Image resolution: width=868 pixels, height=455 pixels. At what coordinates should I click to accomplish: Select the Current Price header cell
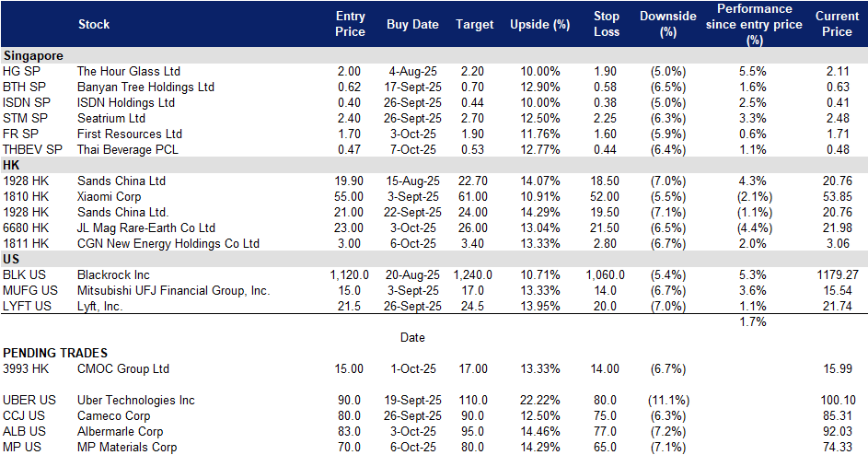click(837, 24)
